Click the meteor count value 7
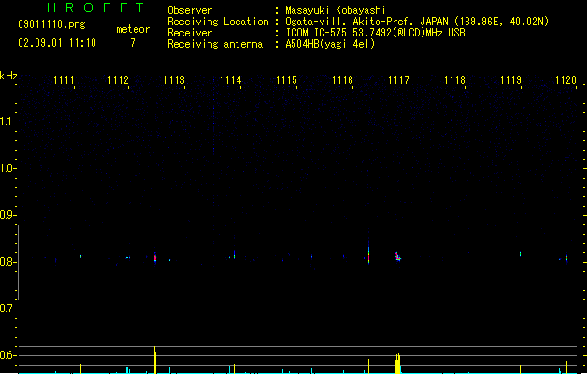 133,43
